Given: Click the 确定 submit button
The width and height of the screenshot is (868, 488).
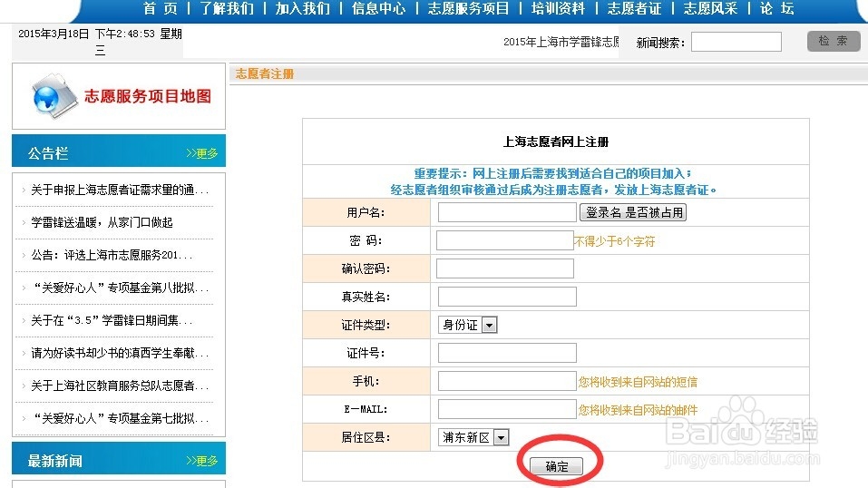Looking at the screenshot, I should point(556,466).
